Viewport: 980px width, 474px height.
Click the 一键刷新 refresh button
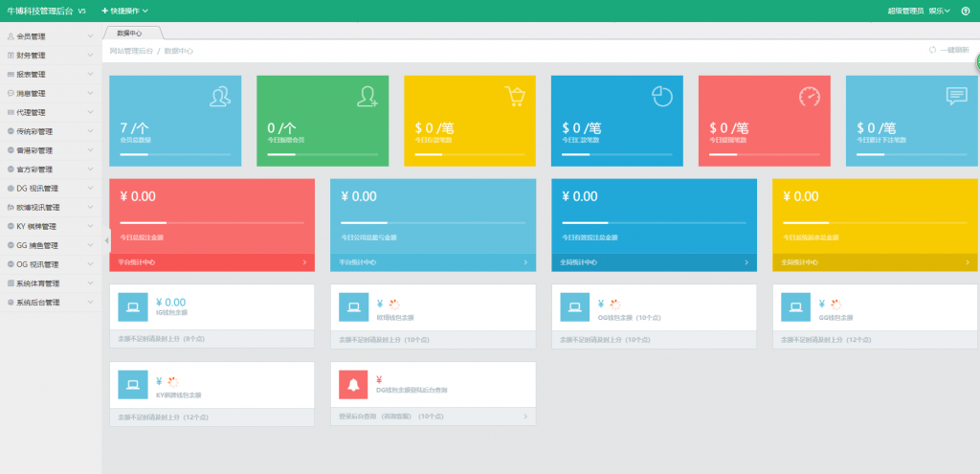pos(948,50)
